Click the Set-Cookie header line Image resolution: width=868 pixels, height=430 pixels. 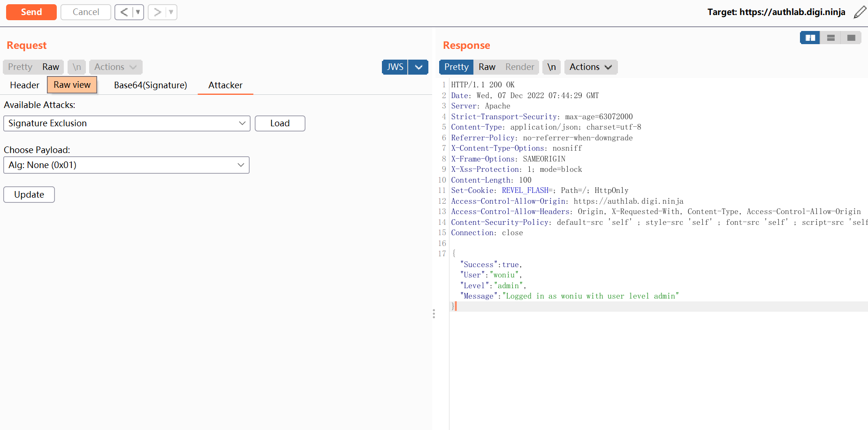[x=540, y=191]
